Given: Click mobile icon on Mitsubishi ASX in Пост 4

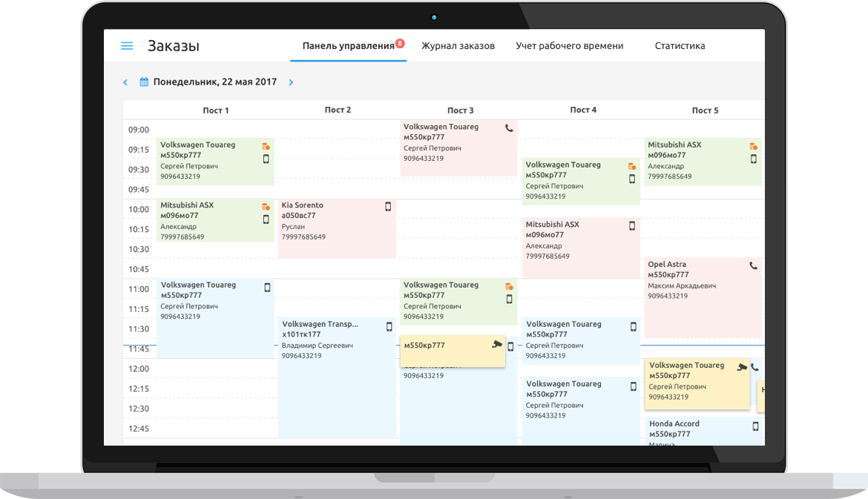Looking at the screenshot, I should click(632, 225).
